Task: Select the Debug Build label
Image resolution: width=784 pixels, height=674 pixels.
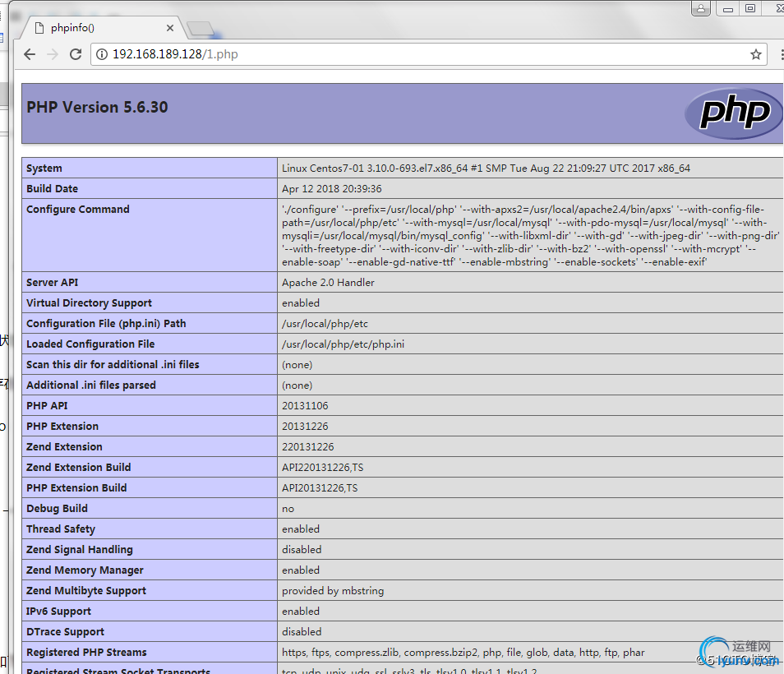Action: click(57, 509)
